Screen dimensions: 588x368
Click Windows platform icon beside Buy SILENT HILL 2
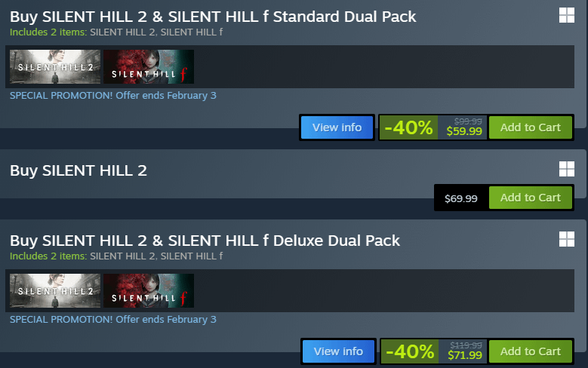coord(566,169)
